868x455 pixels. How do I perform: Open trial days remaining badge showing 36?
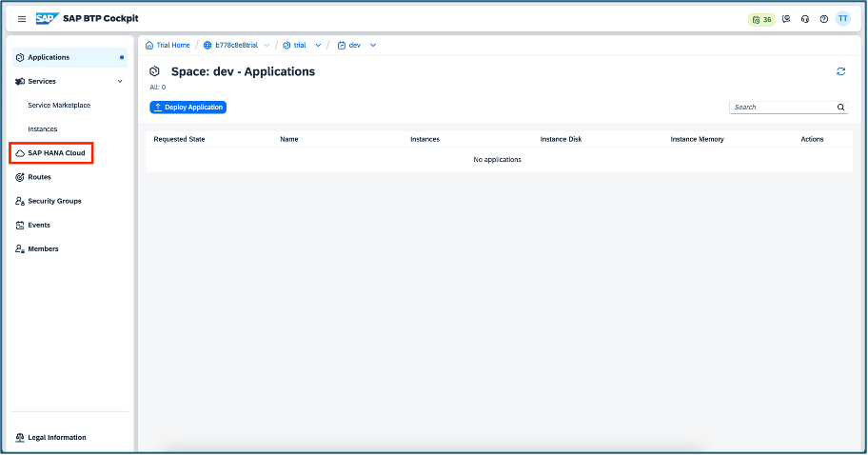[761, 19]
